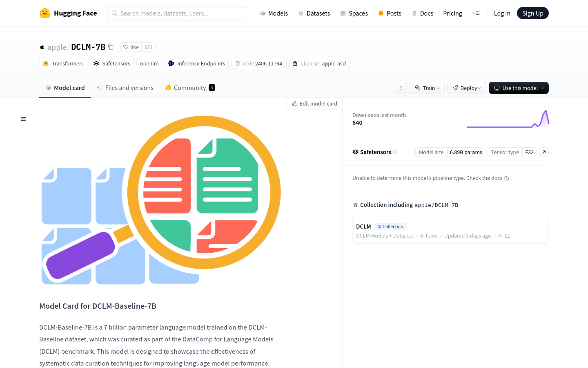Expand the Deploy dropdown
Viewport: 588px width, 368px height.
467,88
